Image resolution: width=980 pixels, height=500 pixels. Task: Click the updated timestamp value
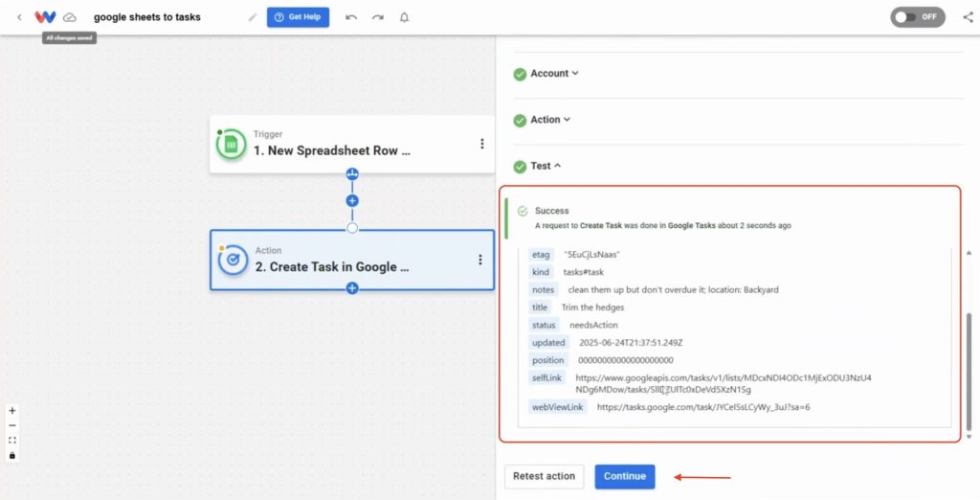(631, 342)
